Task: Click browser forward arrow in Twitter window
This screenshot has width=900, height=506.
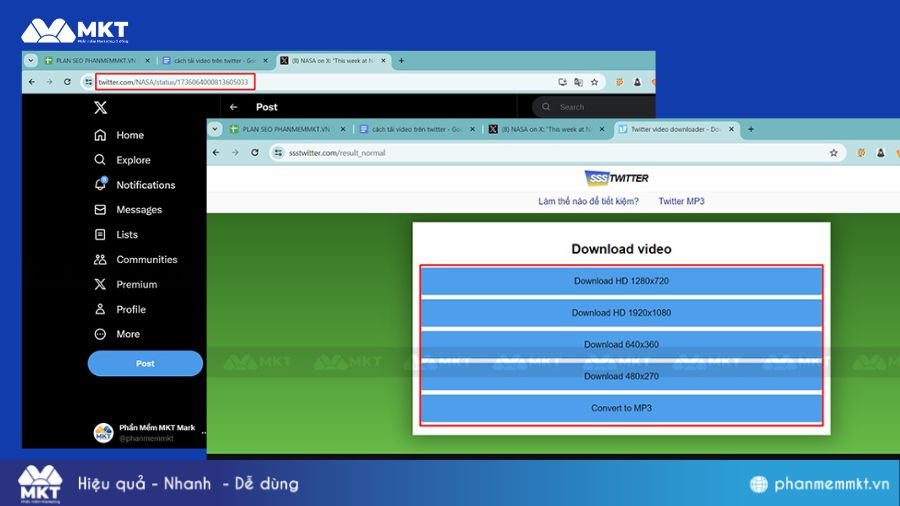Action: pyautogui.click(x=49, y=82)
